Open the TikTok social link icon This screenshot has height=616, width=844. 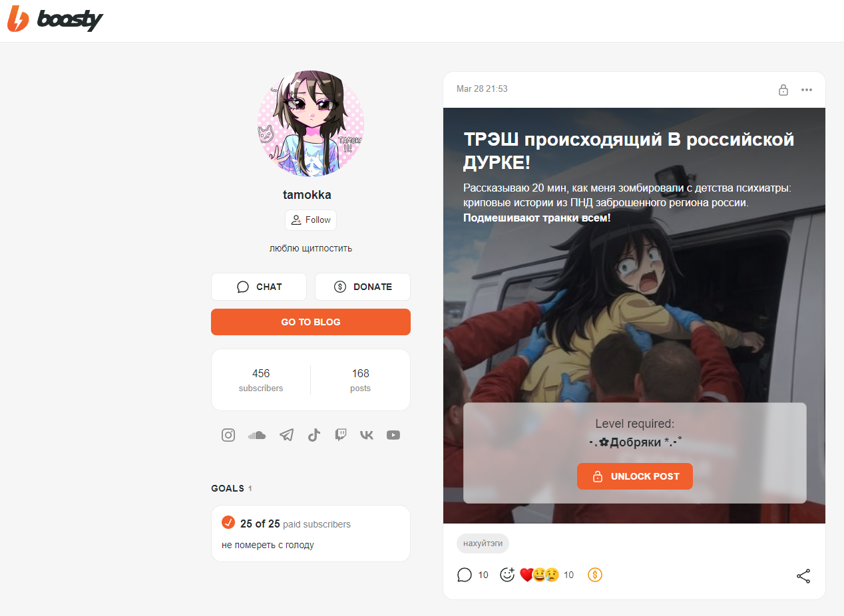pyautogui.click(x=314, y=435)
